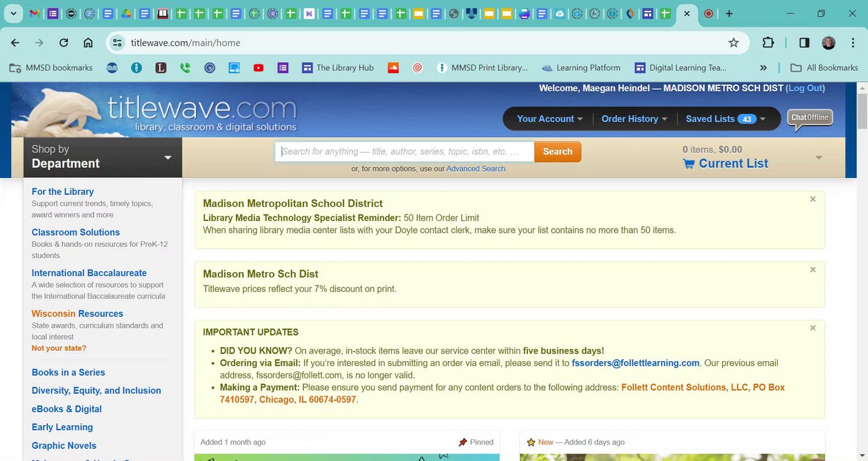The height and width of the screenshot is (461, 868).
Task: Open the Advanced Search link
Action: [x=476, y=169]
